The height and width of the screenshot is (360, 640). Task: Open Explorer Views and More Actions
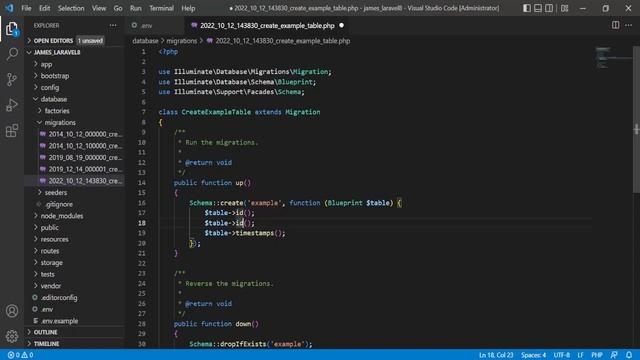[113, 25]
